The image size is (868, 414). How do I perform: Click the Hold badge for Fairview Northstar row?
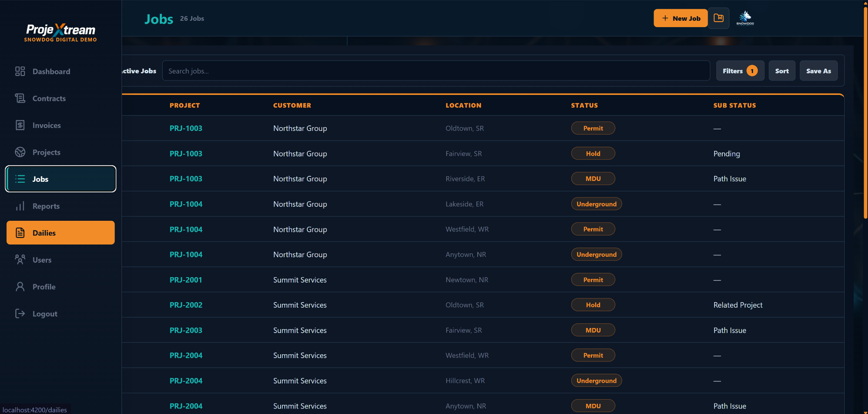[x=593, y=153]
